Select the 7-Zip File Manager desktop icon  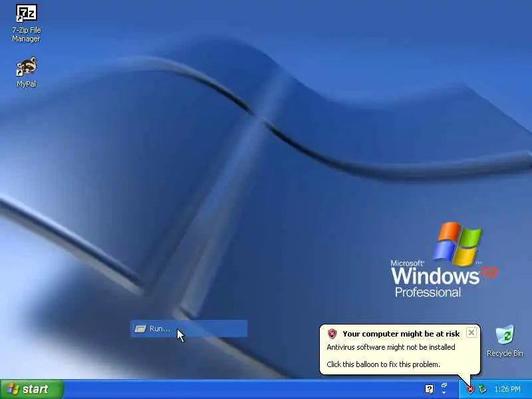coord(27,23)
